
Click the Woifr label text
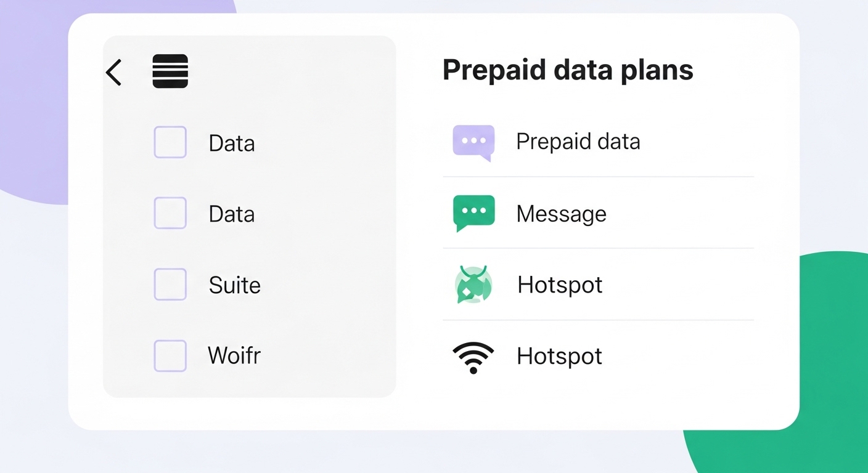click(x=234, y=355)
